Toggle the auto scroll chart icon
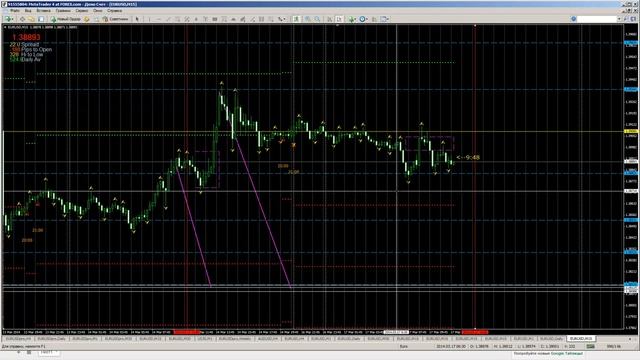The width and height of the screenshot is (640, 360). pos(330,19)
